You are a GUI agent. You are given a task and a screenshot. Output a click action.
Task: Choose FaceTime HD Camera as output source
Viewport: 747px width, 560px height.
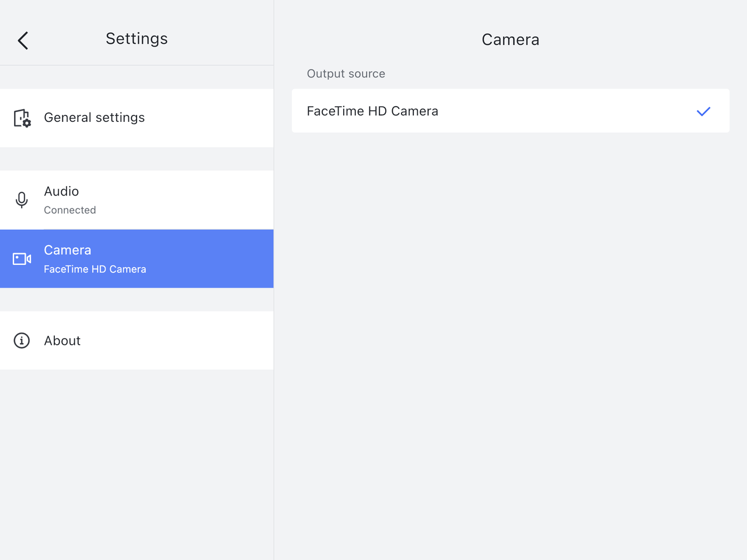coord(372,111)
